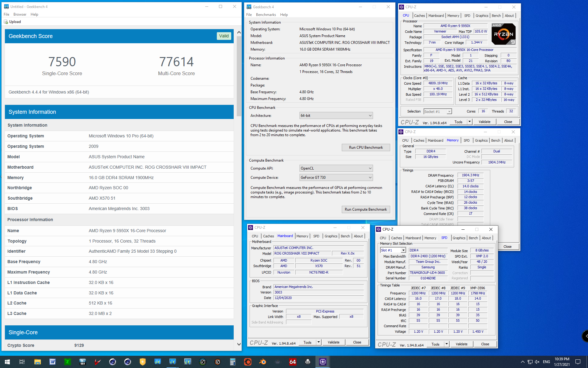This screenshot has height=368, width=588.
Task: Launch Blender from the taskbar
Action: (263, 362)
